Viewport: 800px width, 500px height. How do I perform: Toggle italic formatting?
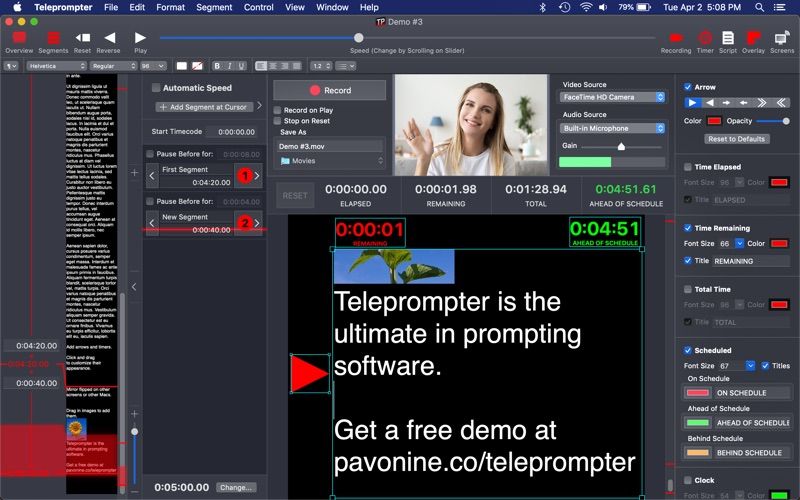point(230,66)
